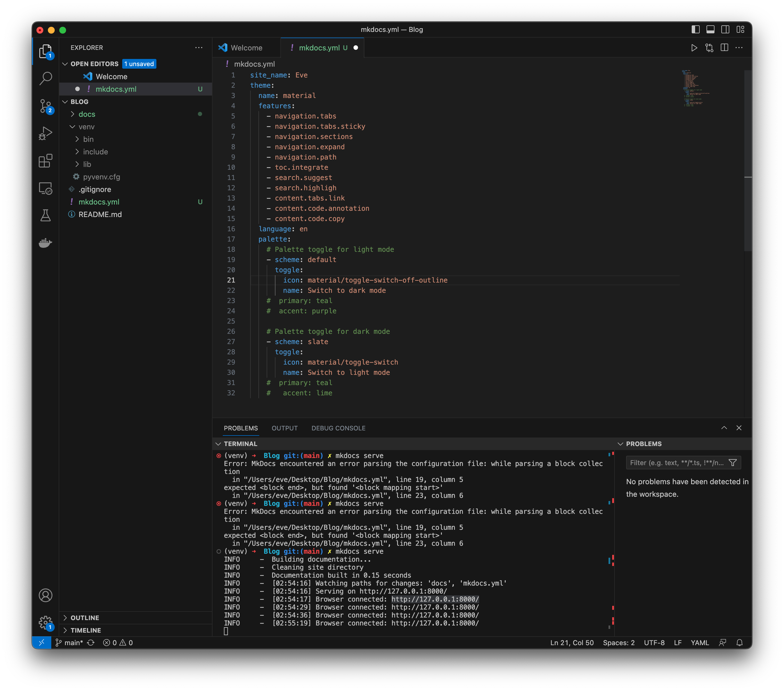Viewport: 784px width, 691px height.
Task: Close the bottom panel
Action: (x=739, y=428)
